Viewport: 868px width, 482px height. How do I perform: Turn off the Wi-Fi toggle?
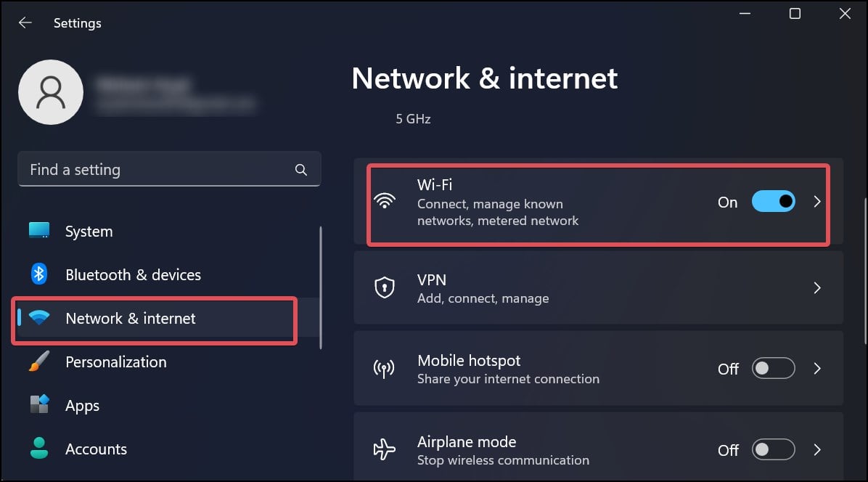click(x=774, y=202)
